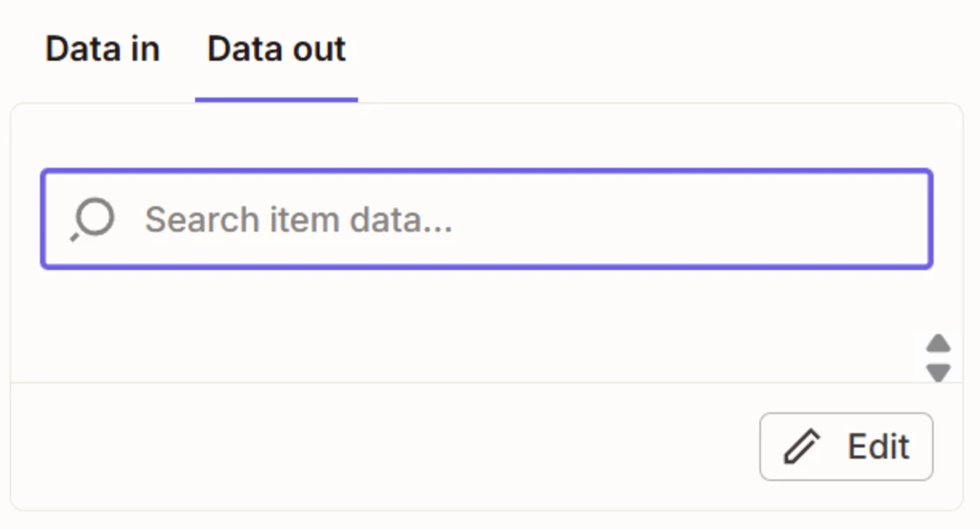Viewport: 980px width, 529px height.
Task: Click the Edit label text
Action: coord(878,447)
